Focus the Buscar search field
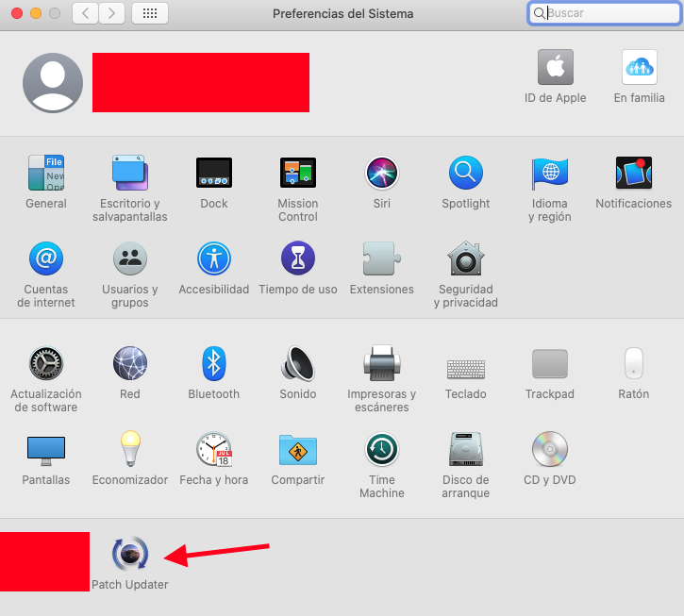Image resolution: width=684 pixels, height=616 pixels. [x=604, y=13]
